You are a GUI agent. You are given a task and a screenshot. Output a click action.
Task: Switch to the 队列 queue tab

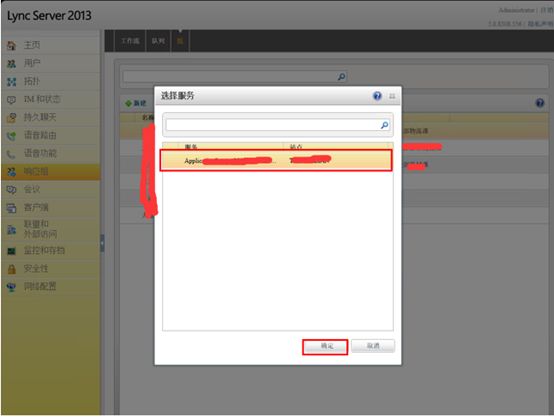158,41
